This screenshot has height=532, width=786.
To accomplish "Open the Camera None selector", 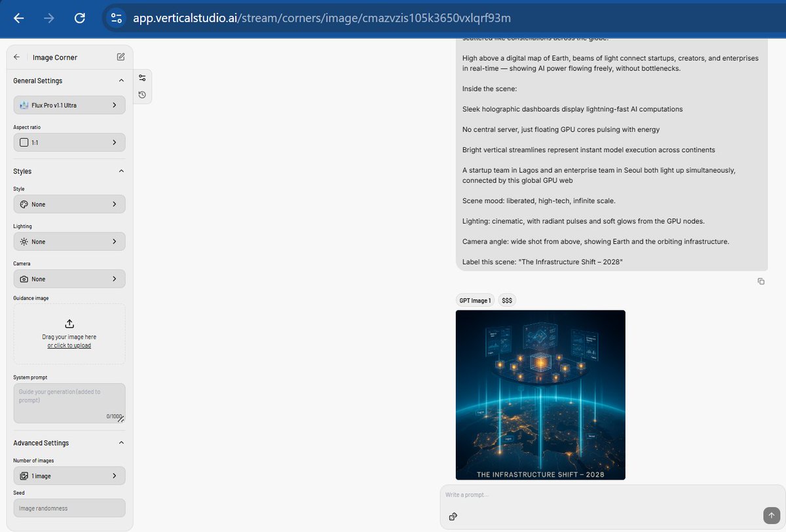I will [69, 279].
